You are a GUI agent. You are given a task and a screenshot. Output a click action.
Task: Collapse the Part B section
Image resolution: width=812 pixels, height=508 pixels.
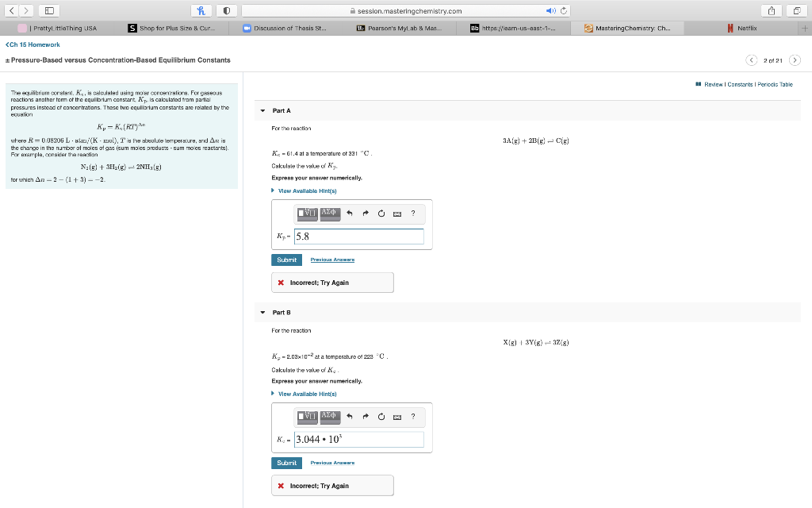click(x=262, y=312)
